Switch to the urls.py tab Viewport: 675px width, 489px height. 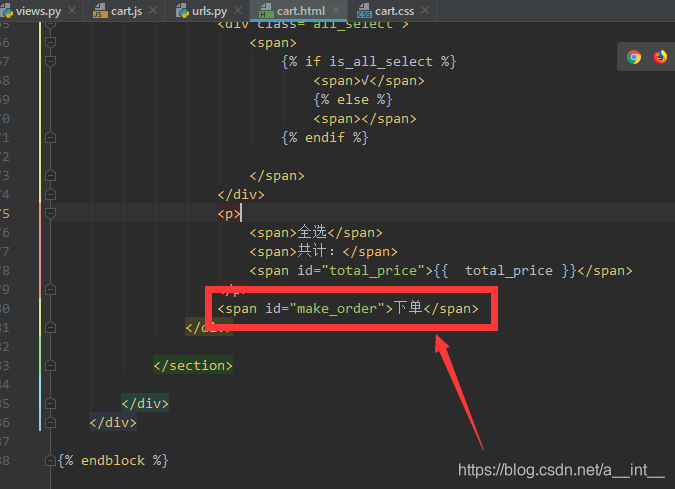click(209, 11)
